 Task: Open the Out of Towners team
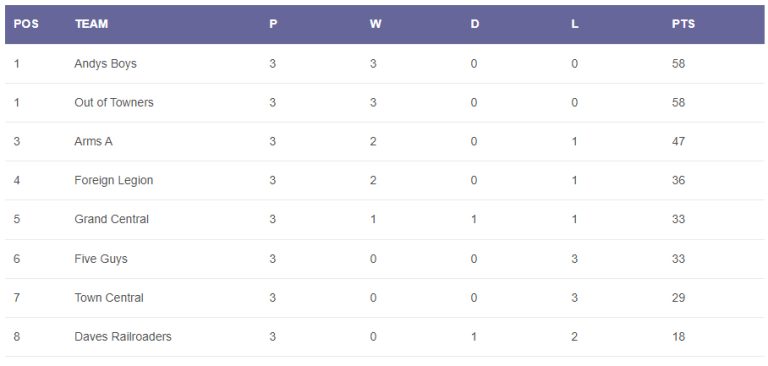(x=114, y=102)
